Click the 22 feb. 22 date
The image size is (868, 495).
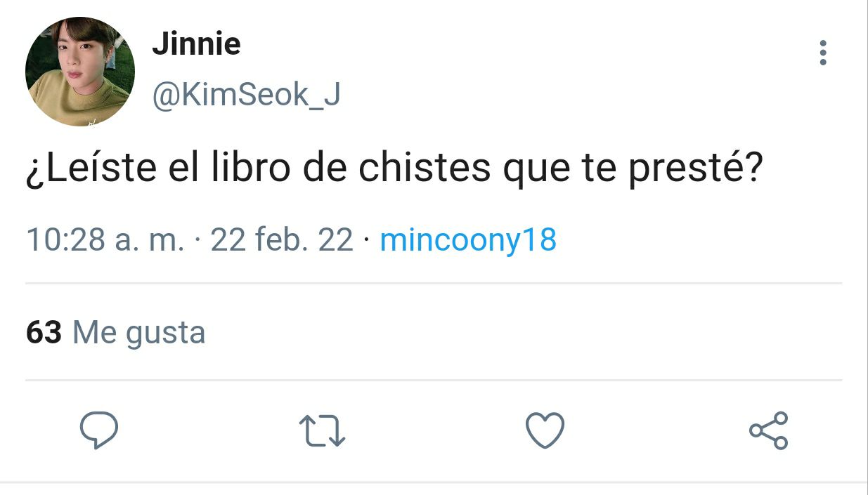pos(282,240)
